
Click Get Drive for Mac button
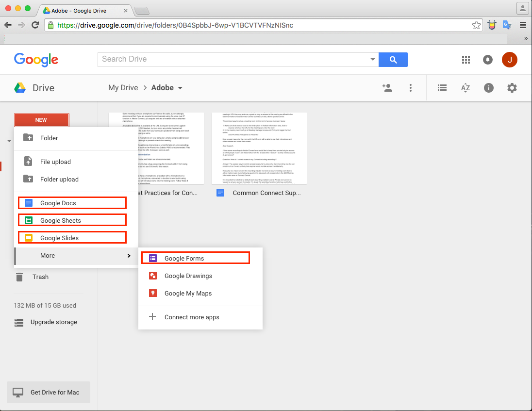coord(49,393)
